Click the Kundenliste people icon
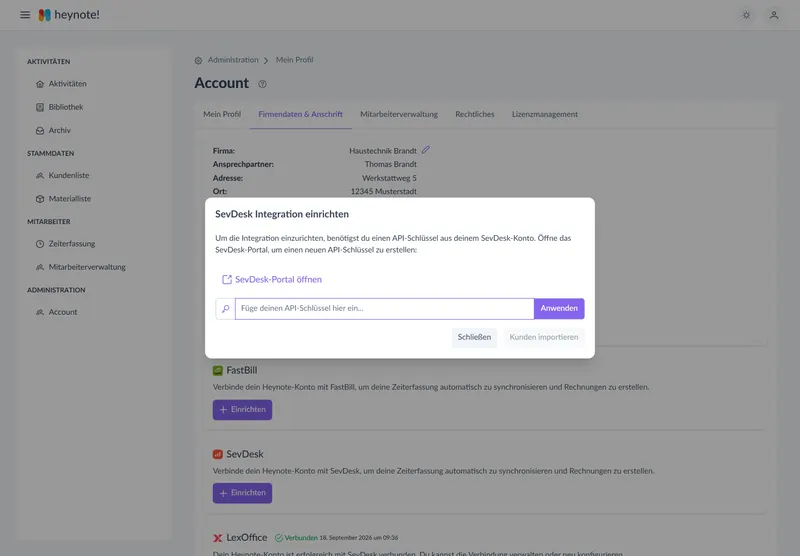 click(x=40, y=175)
